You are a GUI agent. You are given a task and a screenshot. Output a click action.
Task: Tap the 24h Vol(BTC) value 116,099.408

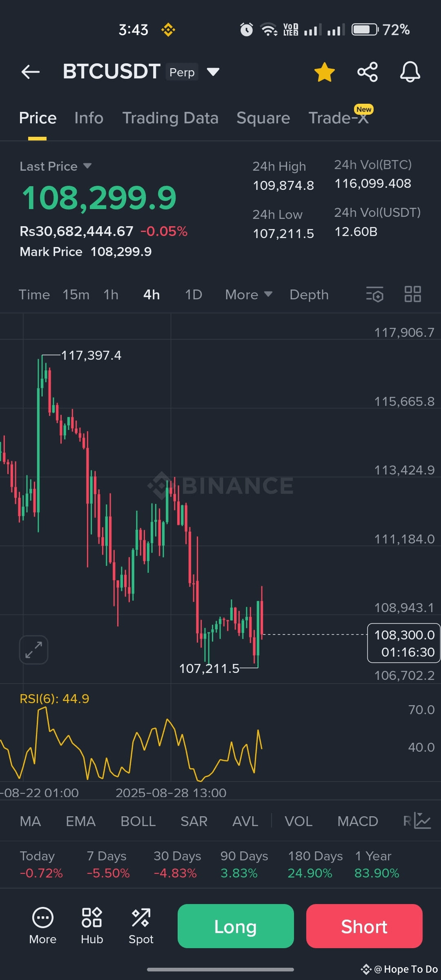pos(373,183)
